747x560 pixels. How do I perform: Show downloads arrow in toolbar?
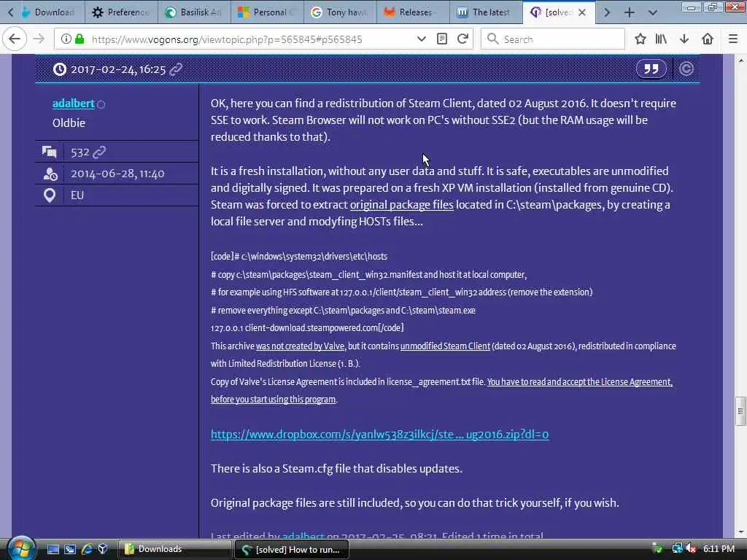coord(684,39)
